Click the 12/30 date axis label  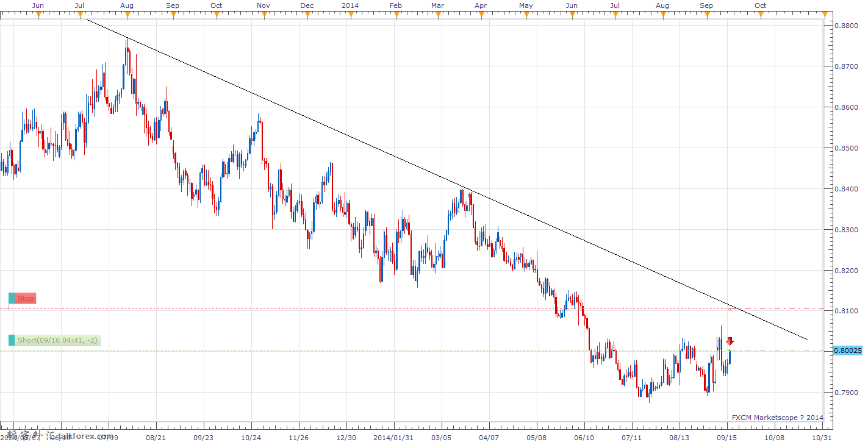point(346,437)
